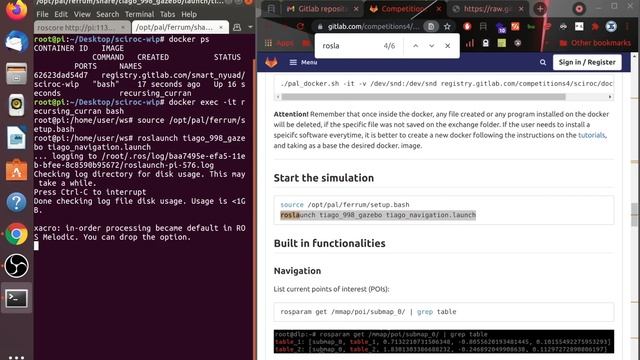Click the profile avatar in Chrome toolbar

click(611, 27)
